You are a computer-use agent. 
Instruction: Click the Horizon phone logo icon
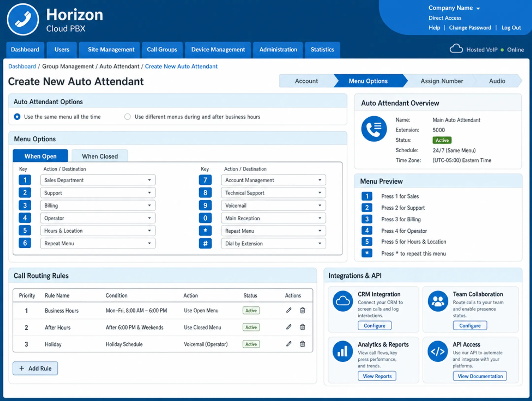coord(23,19)
